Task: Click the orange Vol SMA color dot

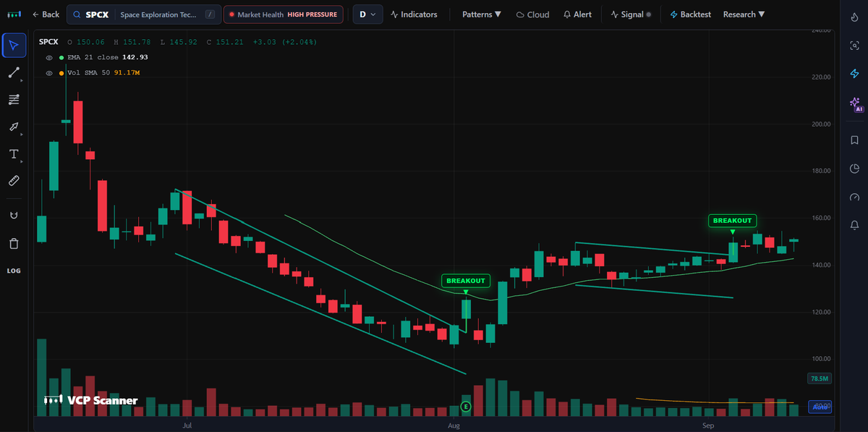Action: (61, 73)
